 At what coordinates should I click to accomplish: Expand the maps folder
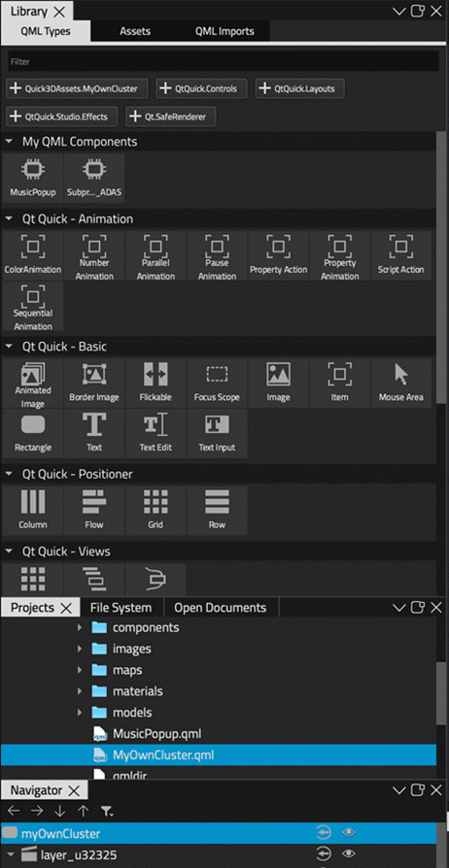click(x=80, y=670)
